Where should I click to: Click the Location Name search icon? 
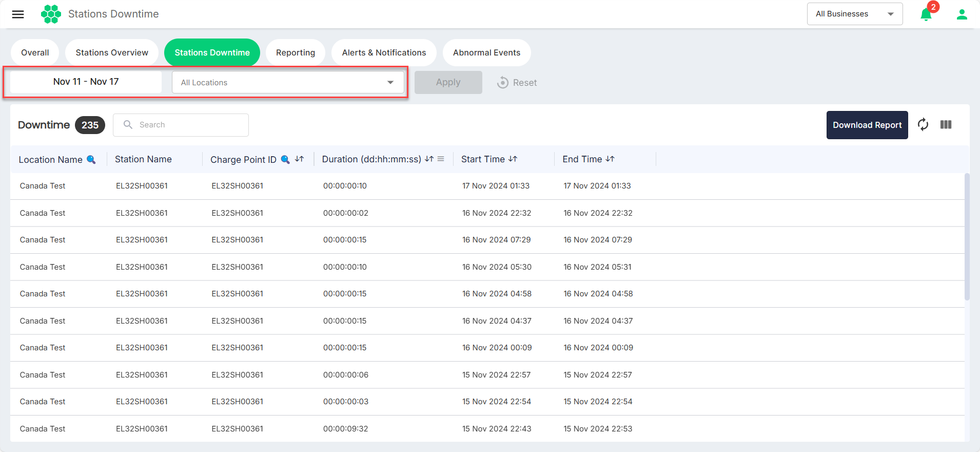click(91, 160)
